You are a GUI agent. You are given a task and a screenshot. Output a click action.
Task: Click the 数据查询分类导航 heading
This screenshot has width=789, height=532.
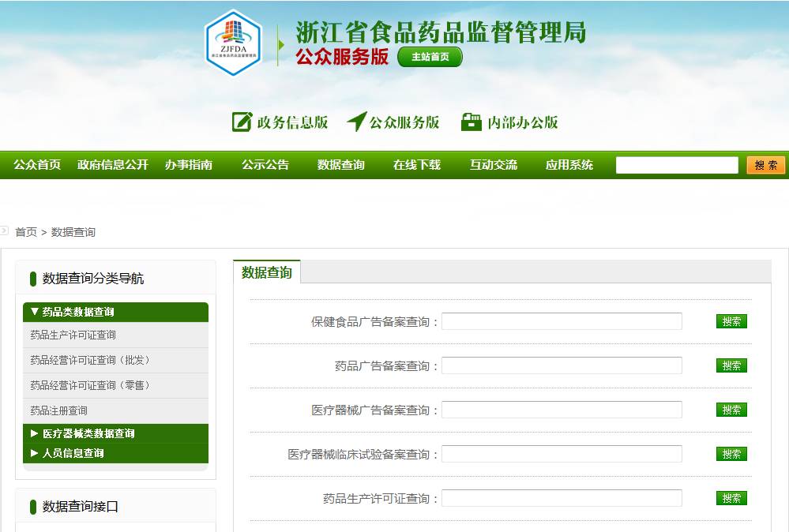click(93, 278)
